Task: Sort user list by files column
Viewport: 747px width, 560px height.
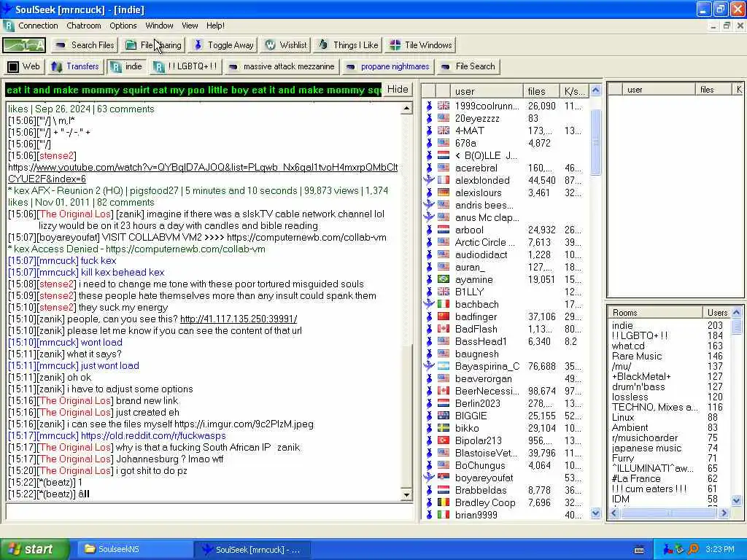Action: click(541, 91)
